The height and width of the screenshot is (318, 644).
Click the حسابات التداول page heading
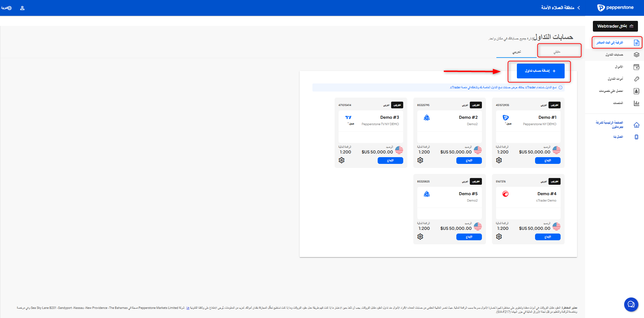click(x=553, y=37)
